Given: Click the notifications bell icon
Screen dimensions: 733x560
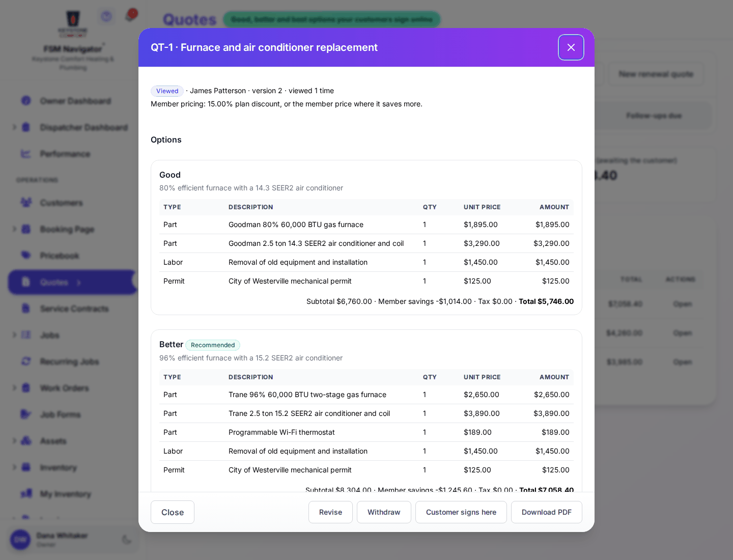Looking at the screenshot, I should click(x=131, y=16).
